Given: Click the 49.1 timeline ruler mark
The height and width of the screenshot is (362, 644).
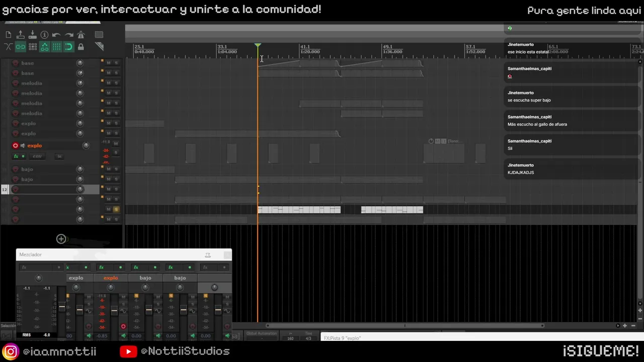Looking at the screenshot, I should (x=387, y=47).
